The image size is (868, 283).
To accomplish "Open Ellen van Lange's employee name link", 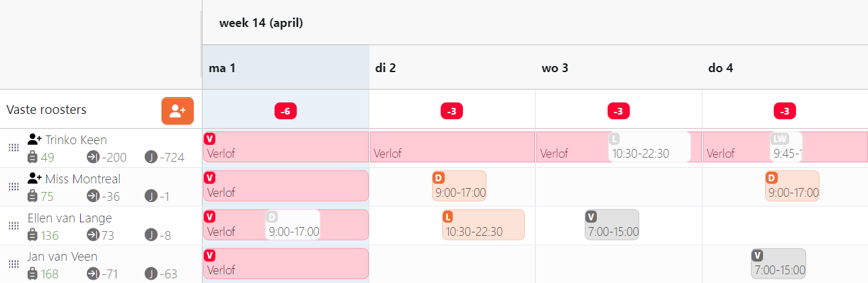I will click(x=70, y=218).
